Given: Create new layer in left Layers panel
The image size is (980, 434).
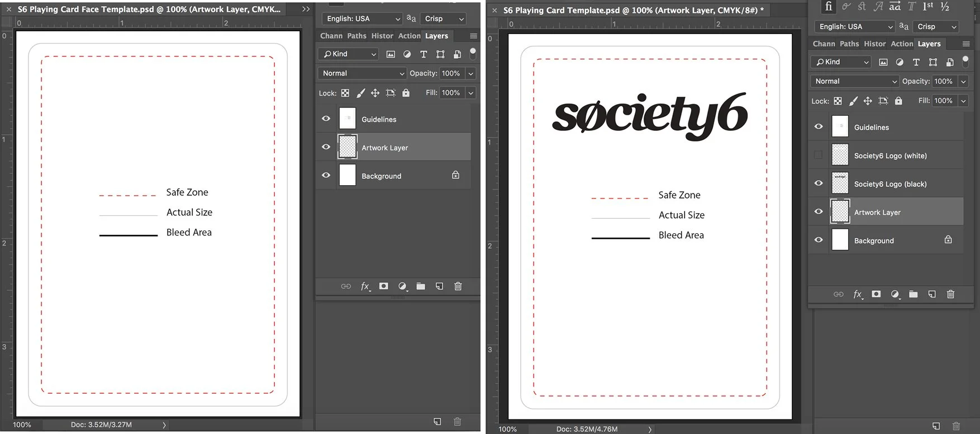Looking at the screenshot, I should (440, 286).
